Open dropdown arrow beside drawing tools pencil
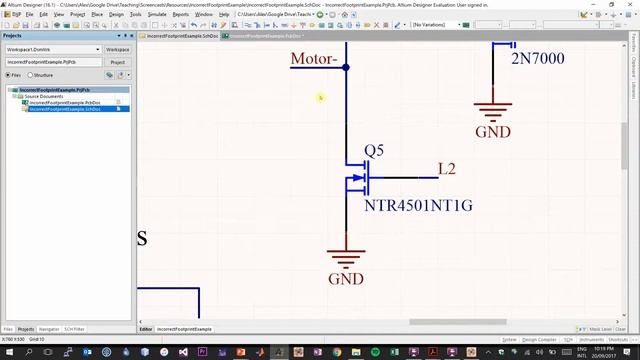Image resolution: width=640 pixels, height=360 pixels. [x=404, y=25]
